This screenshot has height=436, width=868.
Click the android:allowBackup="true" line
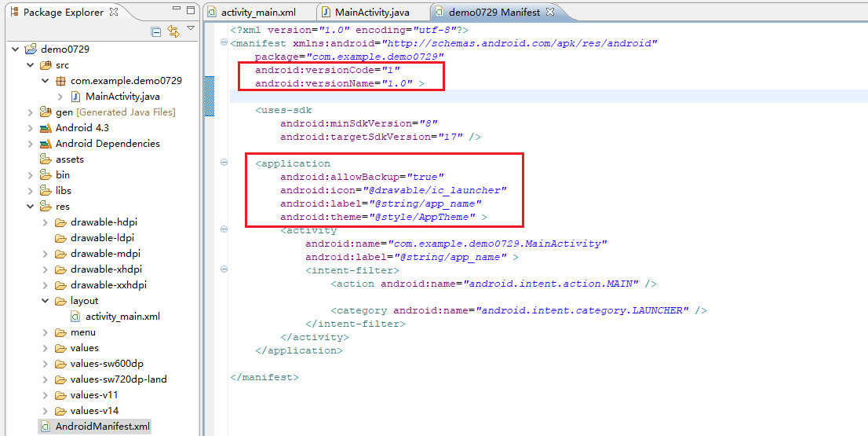coord(362,177)
